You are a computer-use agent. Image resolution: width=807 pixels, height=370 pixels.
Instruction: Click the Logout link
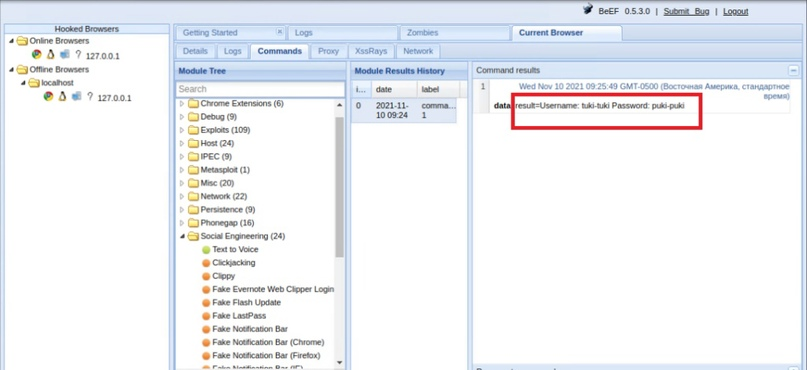point(735,11)
